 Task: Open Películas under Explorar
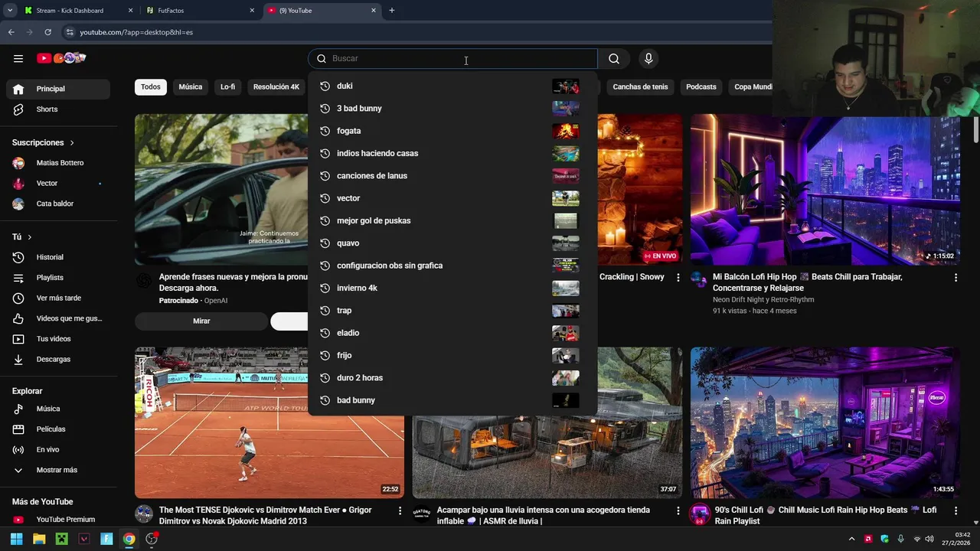tap(58, 429)
